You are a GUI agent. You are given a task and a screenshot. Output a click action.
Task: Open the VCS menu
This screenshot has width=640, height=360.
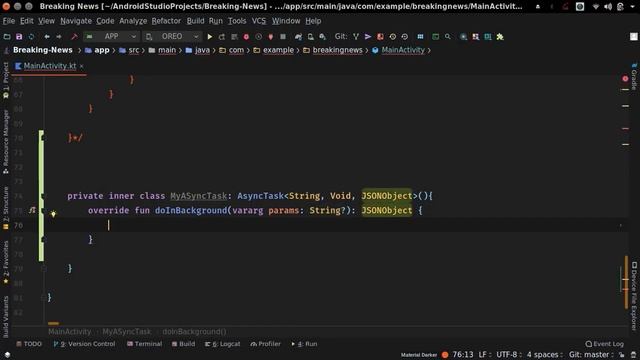tap(259, 21)
